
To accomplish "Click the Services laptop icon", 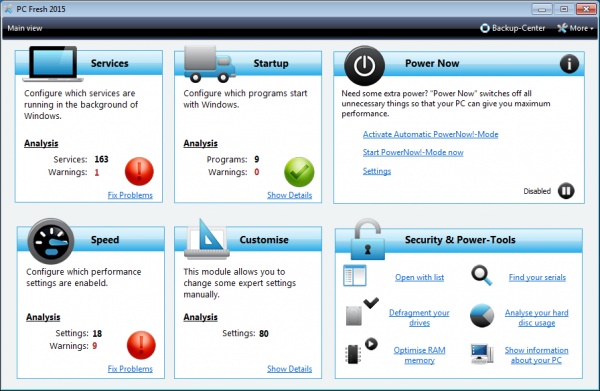I will pos(53,64).
